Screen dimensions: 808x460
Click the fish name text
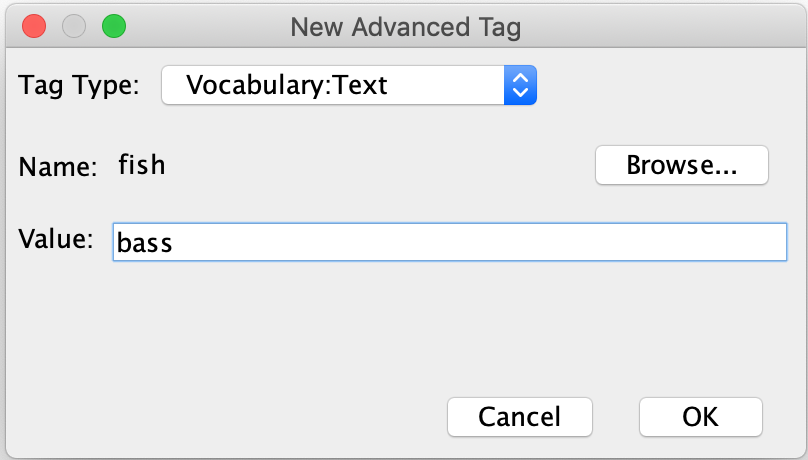[x=142, y=164]
